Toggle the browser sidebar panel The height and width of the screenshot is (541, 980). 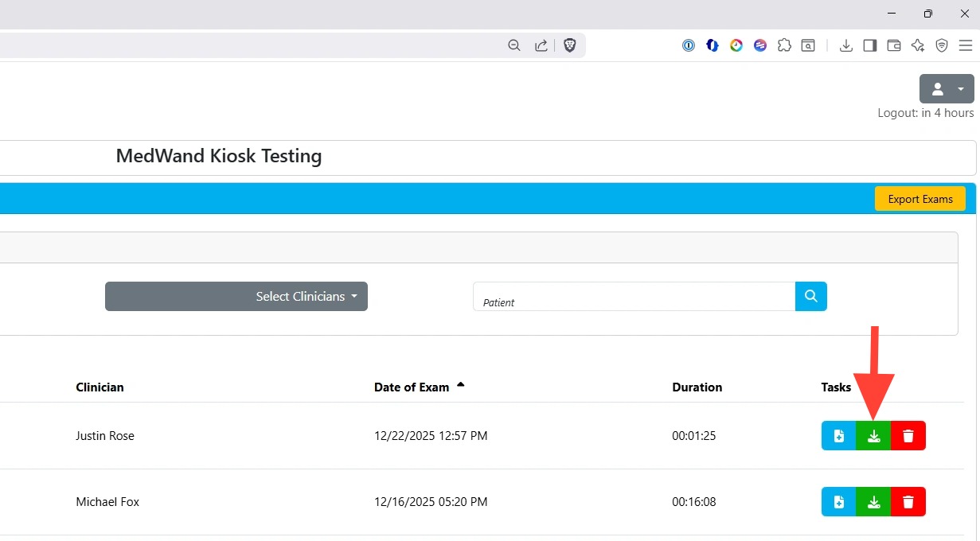pyautogui.click(x=870, y=45)
